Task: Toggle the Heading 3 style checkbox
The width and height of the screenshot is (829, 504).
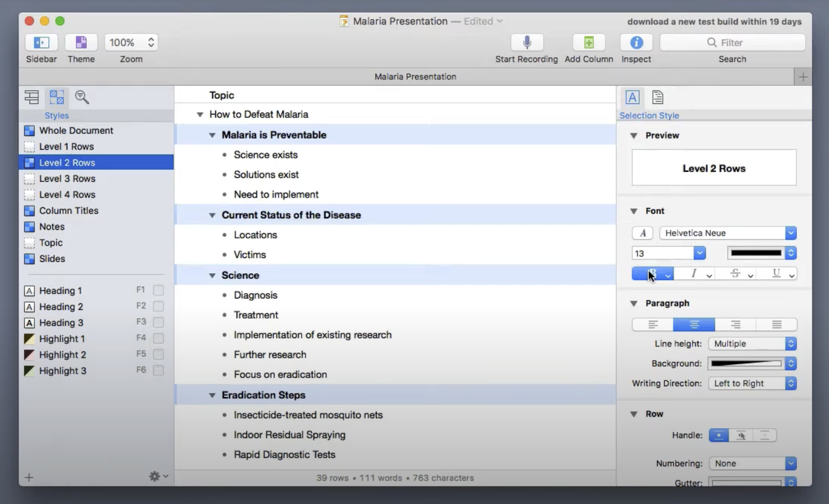Action: tap(158, 322)
